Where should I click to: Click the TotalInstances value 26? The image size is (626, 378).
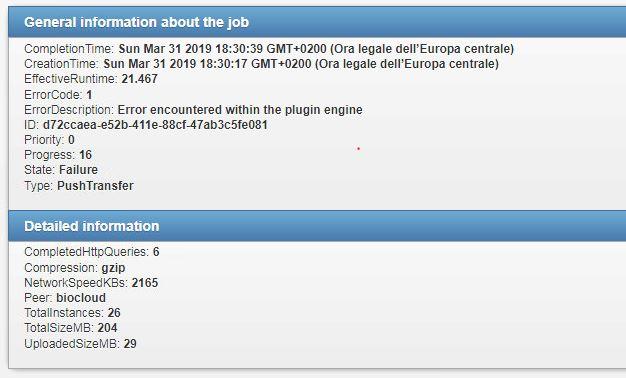(x=114, y=313)
